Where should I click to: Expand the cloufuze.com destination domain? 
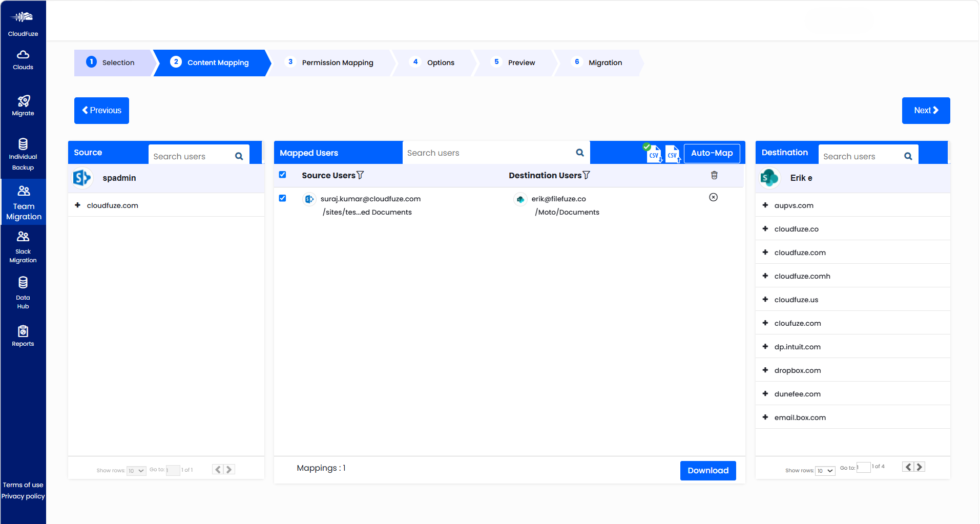click(765, 323)
